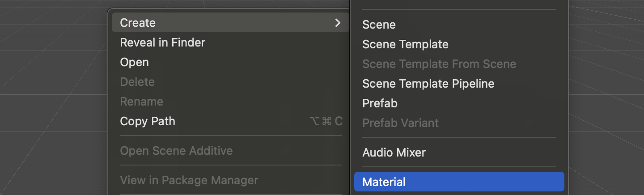The height and width of the screenshot is (195, 644).
Task: Select Scene Template Pipeline
Action: pos(428,84)
